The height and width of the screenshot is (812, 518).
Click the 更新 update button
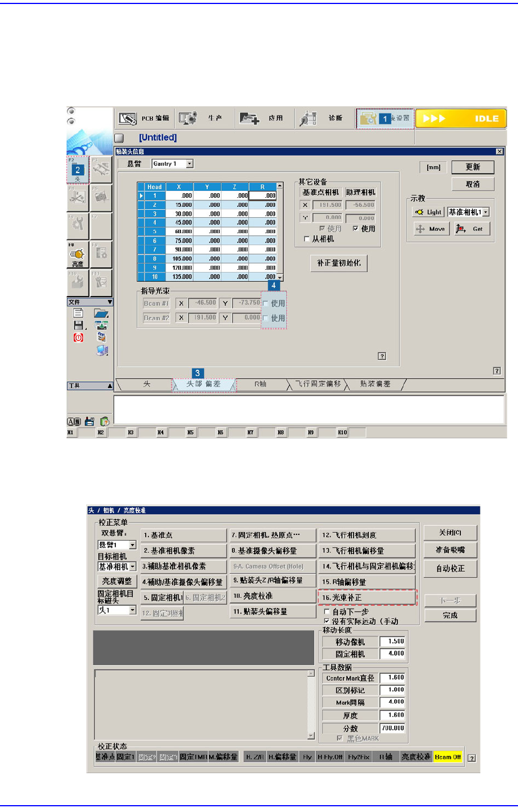473,167
